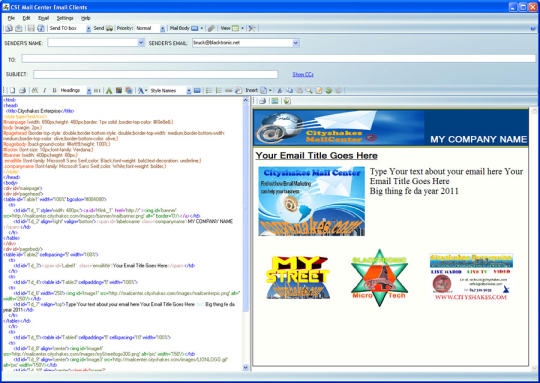
Task: Click the hyperlink page icon
Action: pyautogui.click(x=238, y=90)
